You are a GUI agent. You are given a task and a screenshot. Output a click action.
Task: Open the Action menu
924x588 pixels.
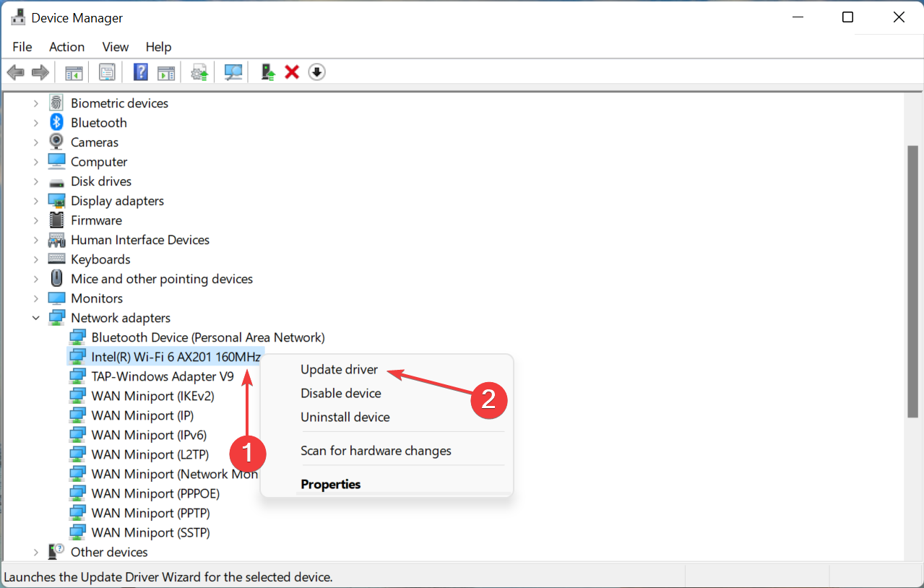click(67, 47)
